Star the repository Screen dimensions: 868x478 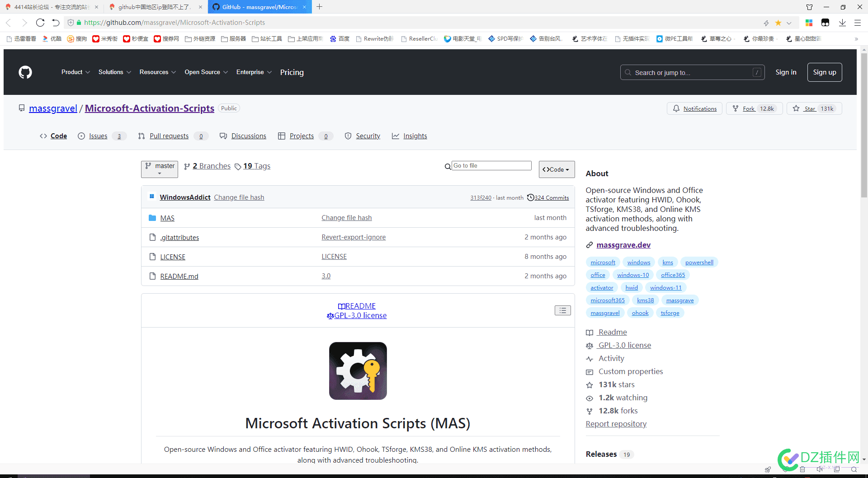(x=814, y=108)
